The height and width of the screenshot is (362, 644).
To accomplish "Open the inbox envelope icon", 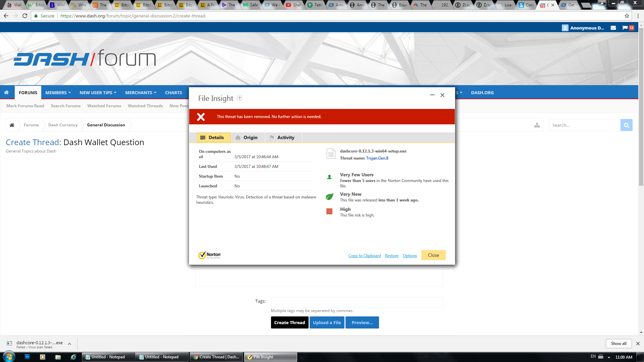I will [613, 28].
